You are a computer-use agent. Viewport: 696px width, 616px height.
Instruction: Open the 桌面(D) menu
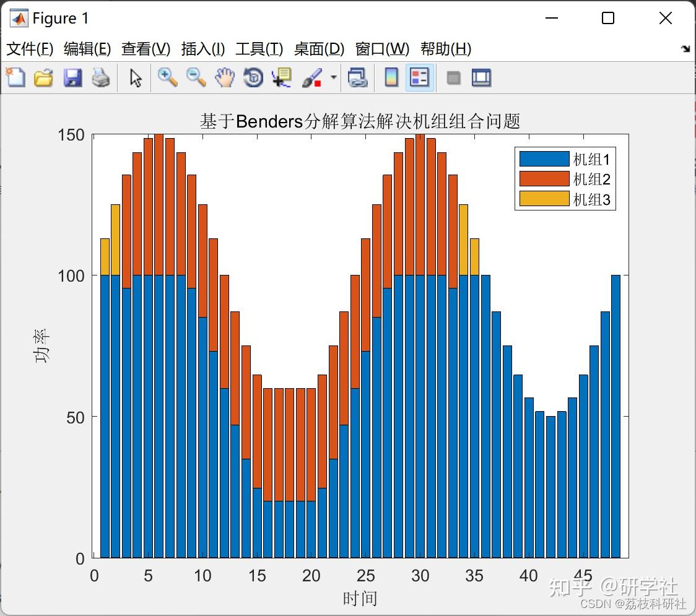[x=319, y=48]
